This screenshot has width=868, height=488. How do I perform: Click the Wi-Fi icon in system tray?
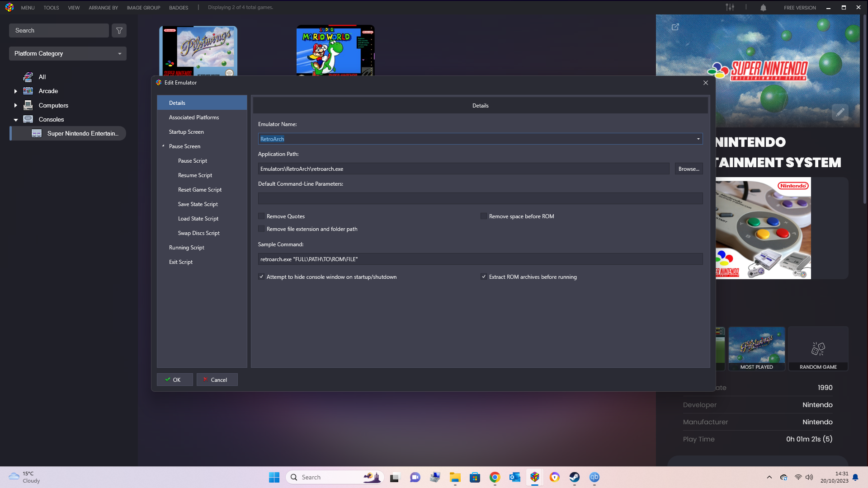click(798, 477)
